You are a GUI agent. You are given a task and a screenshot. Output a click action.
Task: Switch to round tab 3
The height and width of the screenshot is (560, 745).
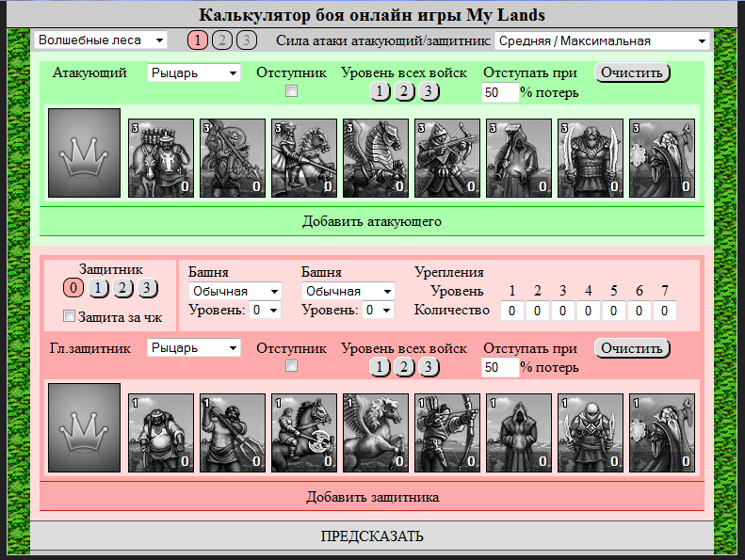[247, 40]
